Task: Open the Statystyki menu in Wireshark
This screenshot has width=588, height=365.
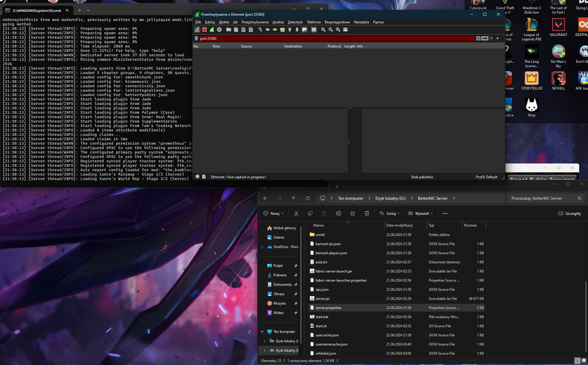Action: [x=295, y=22]
